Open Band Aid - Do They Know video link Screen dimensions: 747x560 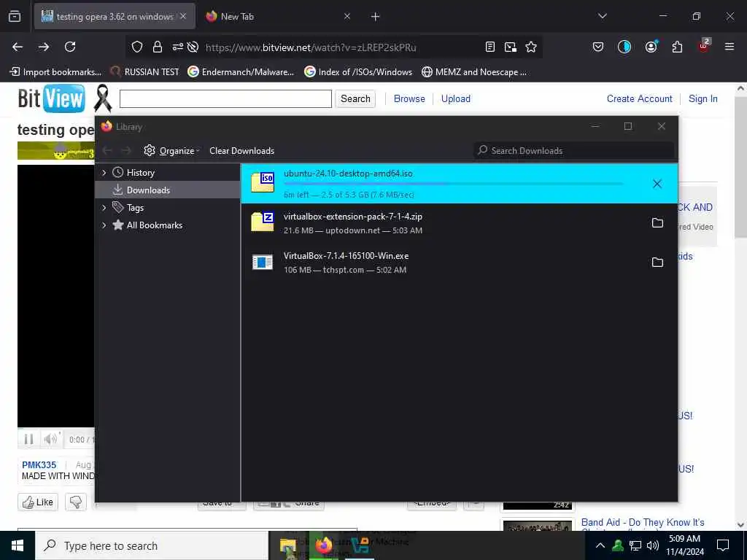coord(643,522)
